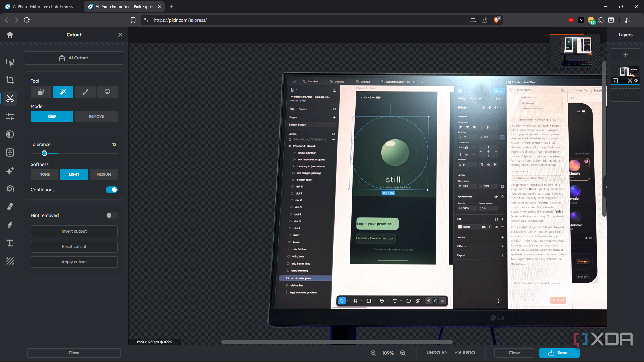
Task: Open the browser hamburger menu
Action: point(637,20)
